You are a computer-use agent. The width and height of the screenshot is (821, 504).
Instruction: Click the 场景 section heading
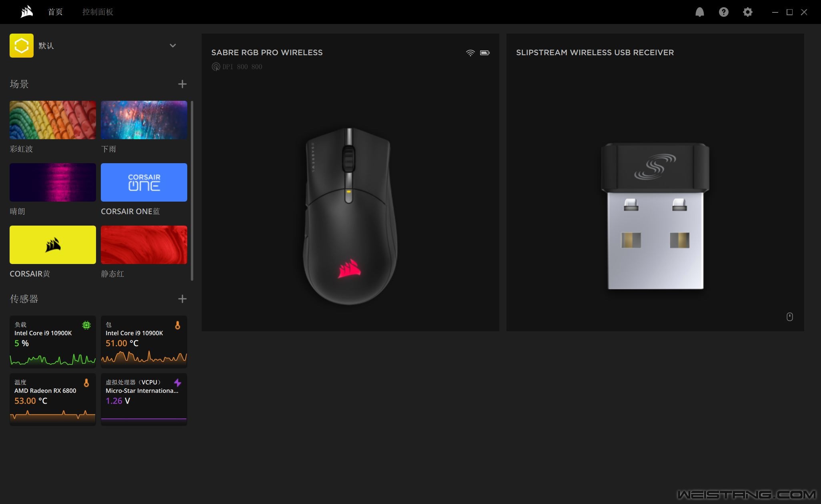19,84
